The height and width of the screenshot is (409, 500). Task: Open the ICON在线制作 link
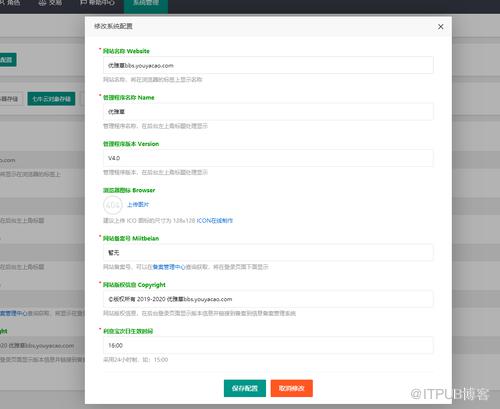(x=215, y=221)
